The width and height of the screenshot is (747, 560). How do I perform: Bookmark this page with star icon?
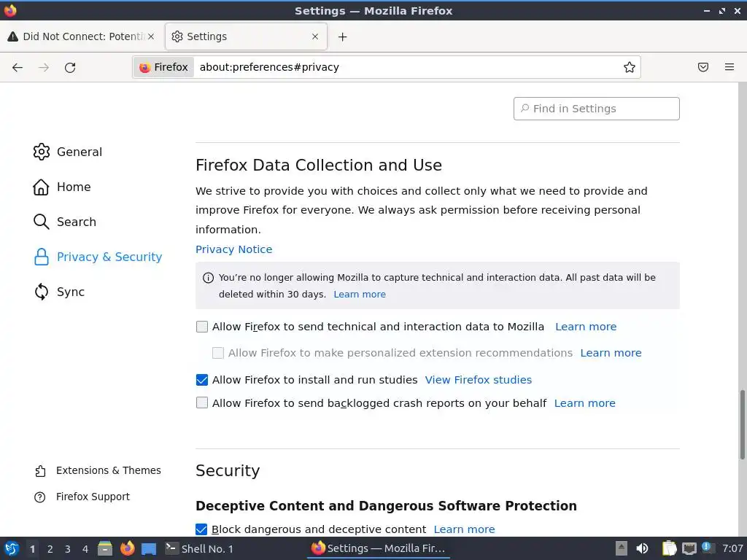click(x=630, y=67)
